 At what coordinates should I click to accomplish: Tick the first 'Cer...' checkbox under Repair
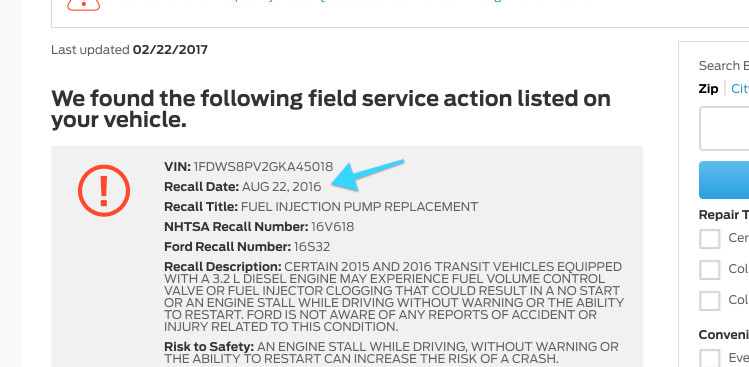(x=709, y=238)
